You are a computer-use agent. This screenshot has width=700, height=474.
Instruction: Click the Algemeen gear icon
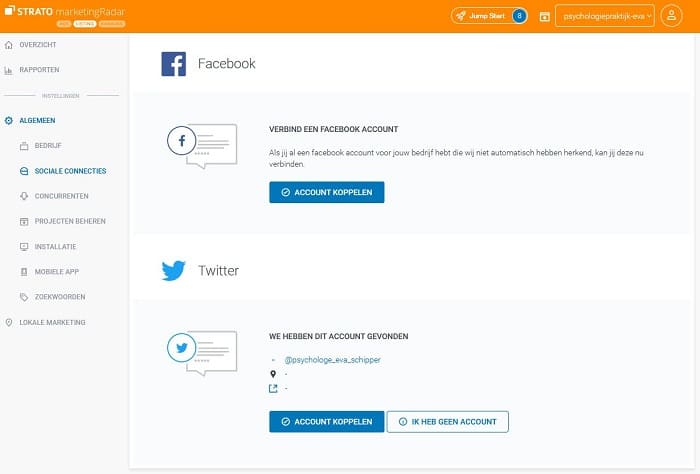[x=8, y=121]
